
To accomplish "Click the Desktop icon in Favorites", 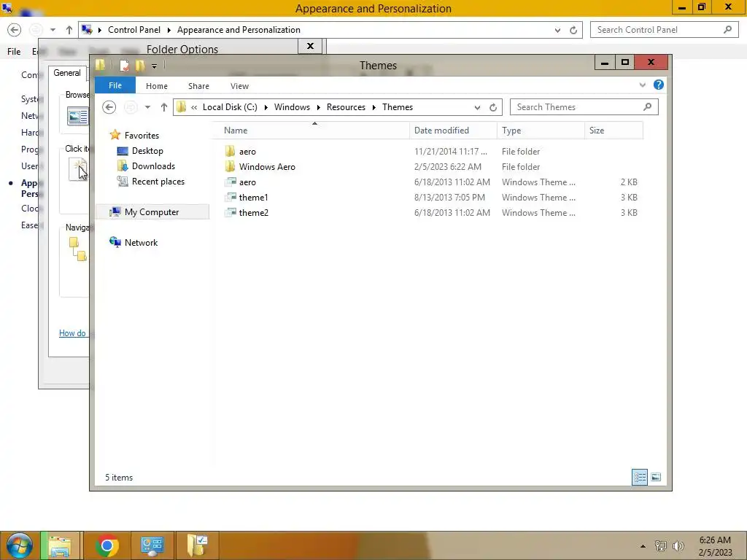I will tap(123, 151).
